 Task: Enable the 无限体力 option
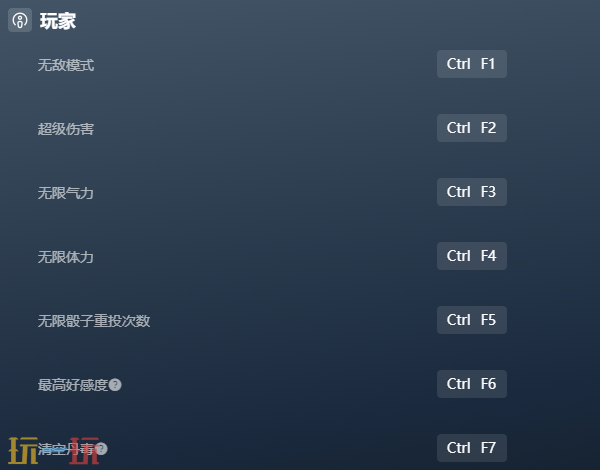(x=66, y=257)
